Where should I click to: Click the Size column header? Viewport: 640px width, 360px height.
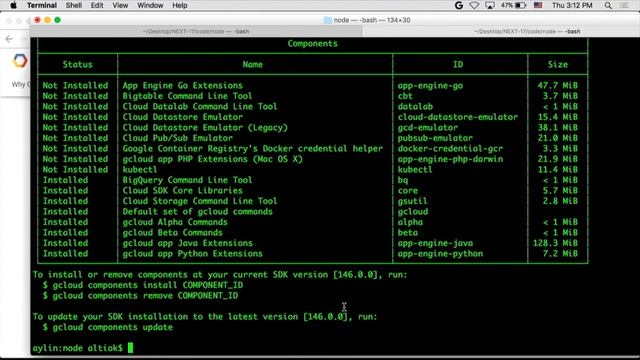(x=558, y=64)
